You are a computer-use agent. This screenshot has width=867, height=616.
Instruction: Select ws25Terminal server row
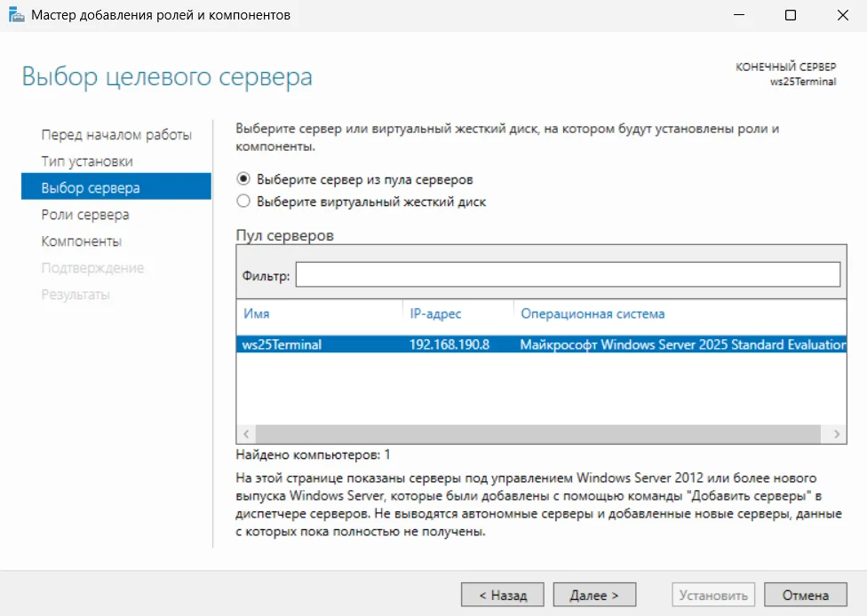point(541,344)
